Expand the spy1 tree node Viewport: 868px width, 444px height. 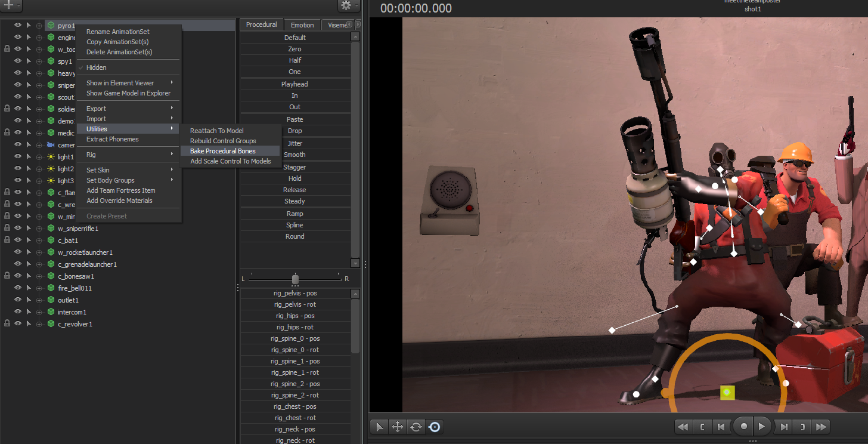point(39,61)
